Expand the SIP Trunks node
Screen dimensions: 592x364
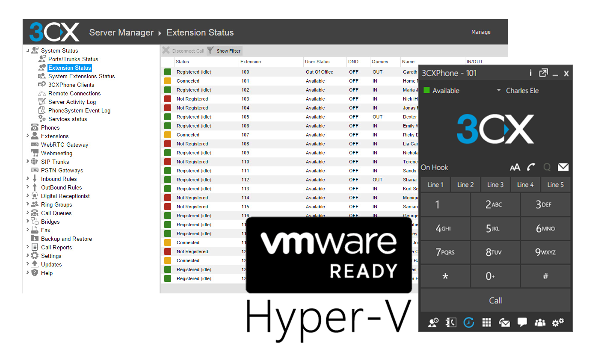point(28,162)
